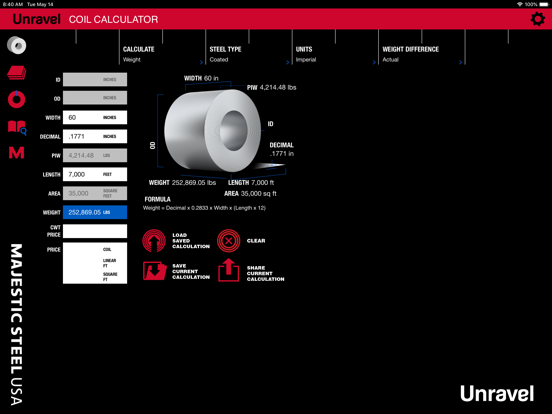
Task: Tap the Unravel logo at bottom right
Action: [497, 393]
